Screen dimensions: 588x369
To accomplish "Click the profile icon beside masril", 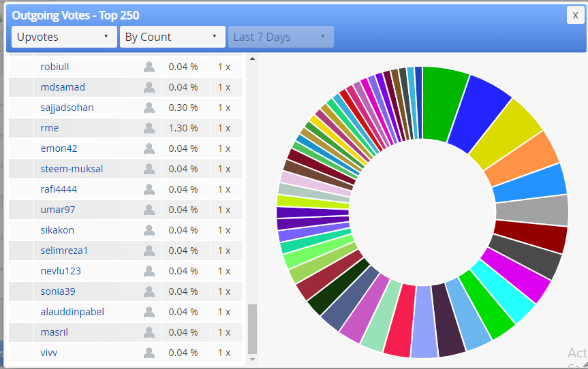I will tap(149, 332).
